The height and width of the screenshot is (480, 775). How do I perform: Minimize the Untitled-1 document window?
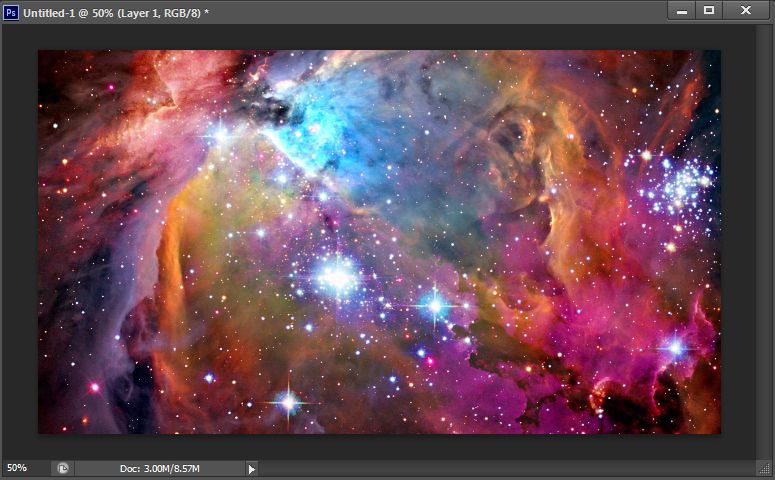coord(682,10)
